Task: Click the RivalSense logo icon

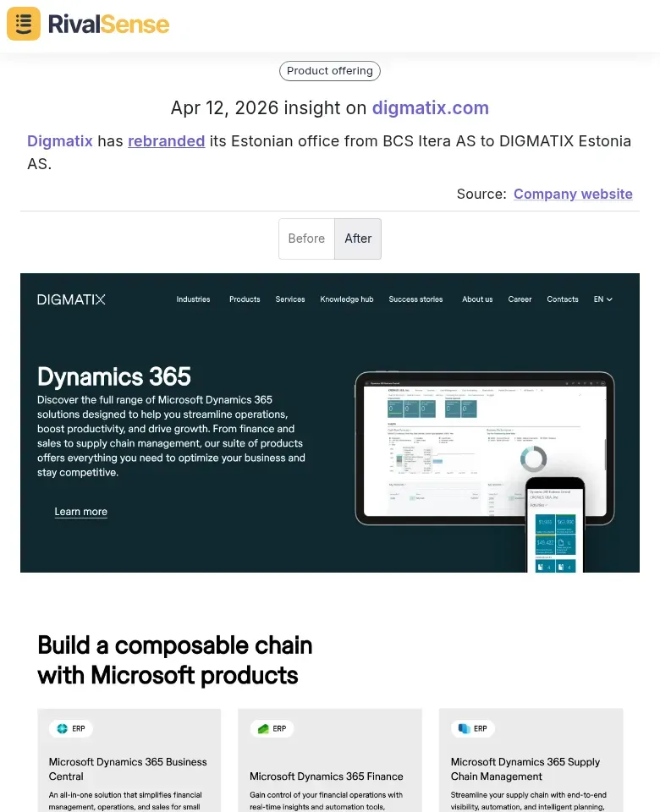Action: coord(23,24)
